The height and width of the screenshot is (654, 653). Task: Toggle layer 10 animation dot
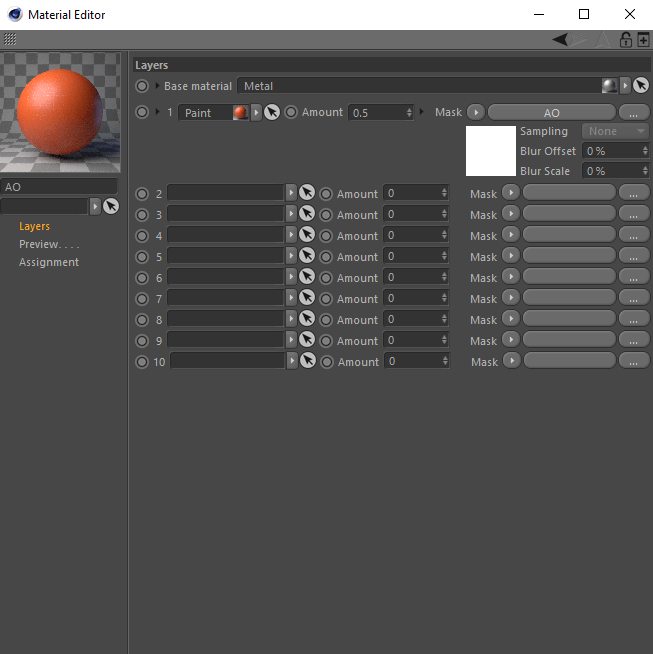142,362
